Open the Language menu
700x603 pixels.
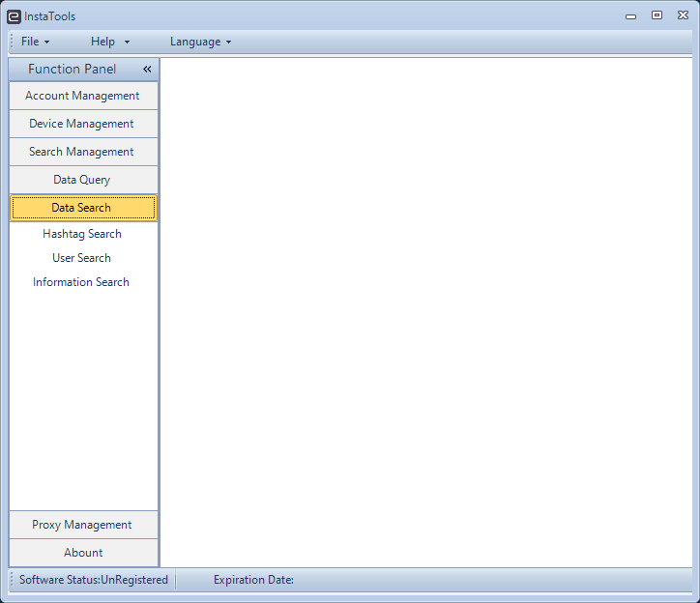[200, 42]
